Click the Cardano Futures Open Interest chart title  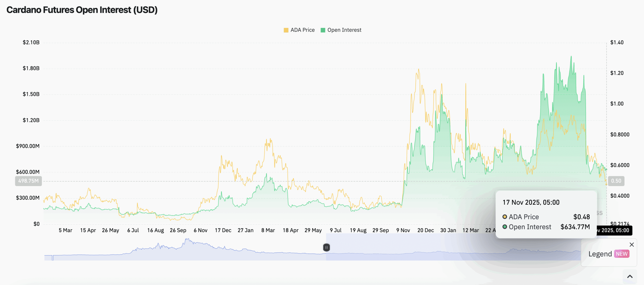82,10
